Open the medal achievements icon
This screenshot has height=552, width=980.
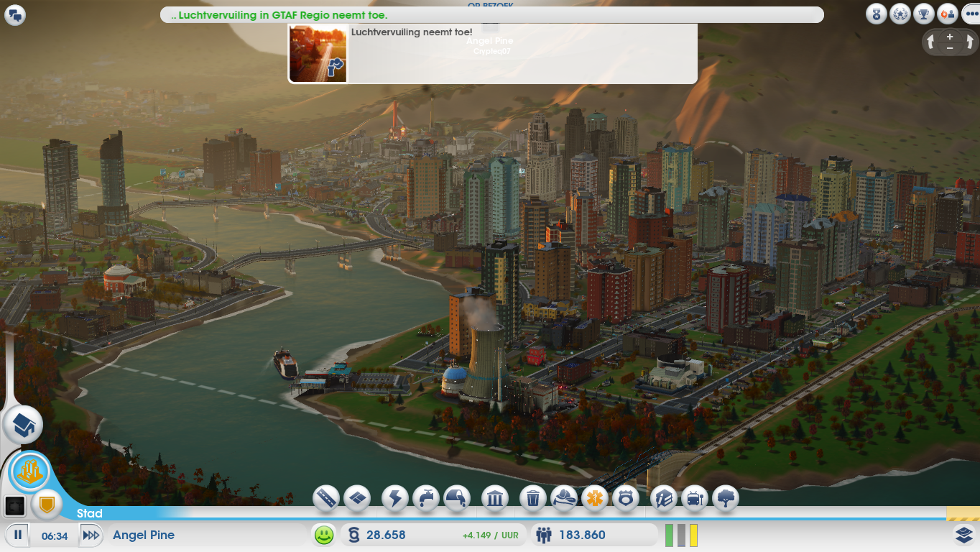[876, 14]
